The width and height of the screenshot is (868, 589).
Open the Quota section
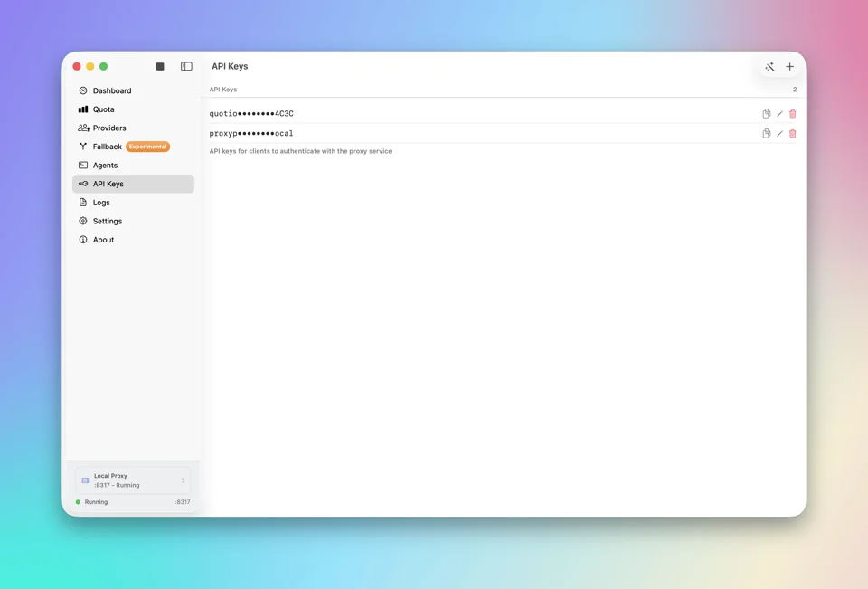point(133,109)
